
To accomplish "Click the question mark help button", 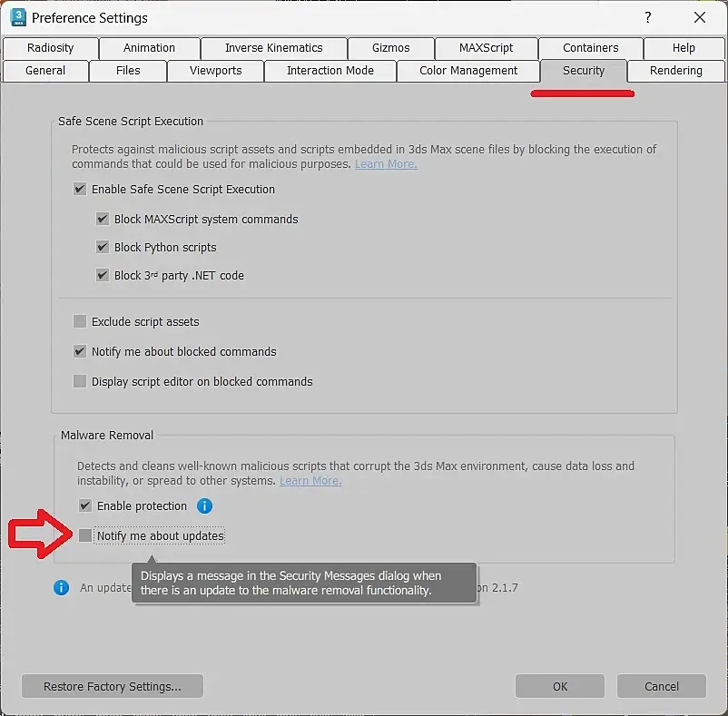I will (648, 17).
